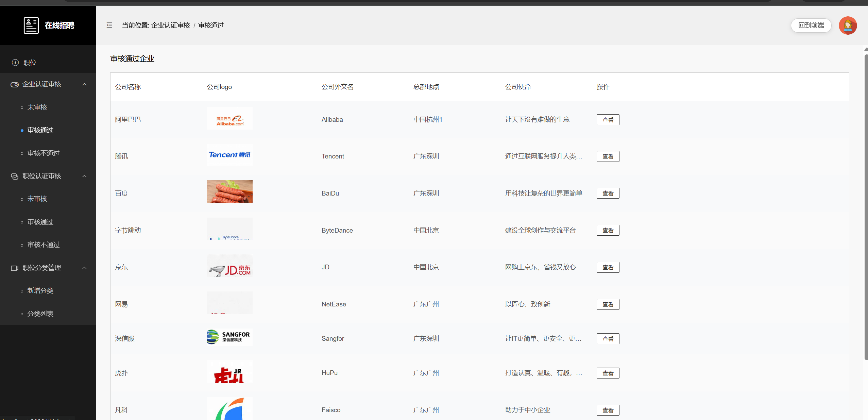Click the 企业认证审核 breadcrumb link

pyautogui.click(x=170, y=25)
